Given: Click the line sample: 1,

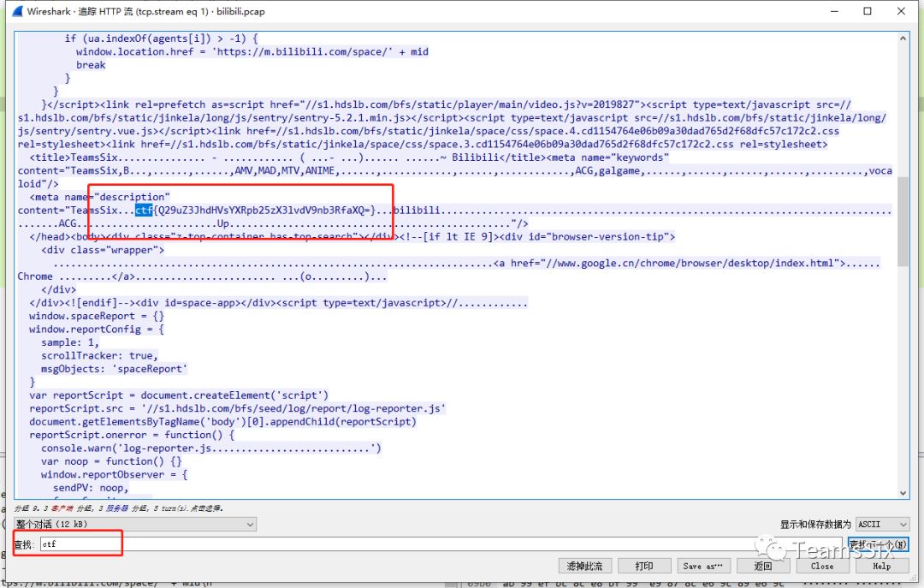Looking at the screenshot, I should [x=70, y=342].
